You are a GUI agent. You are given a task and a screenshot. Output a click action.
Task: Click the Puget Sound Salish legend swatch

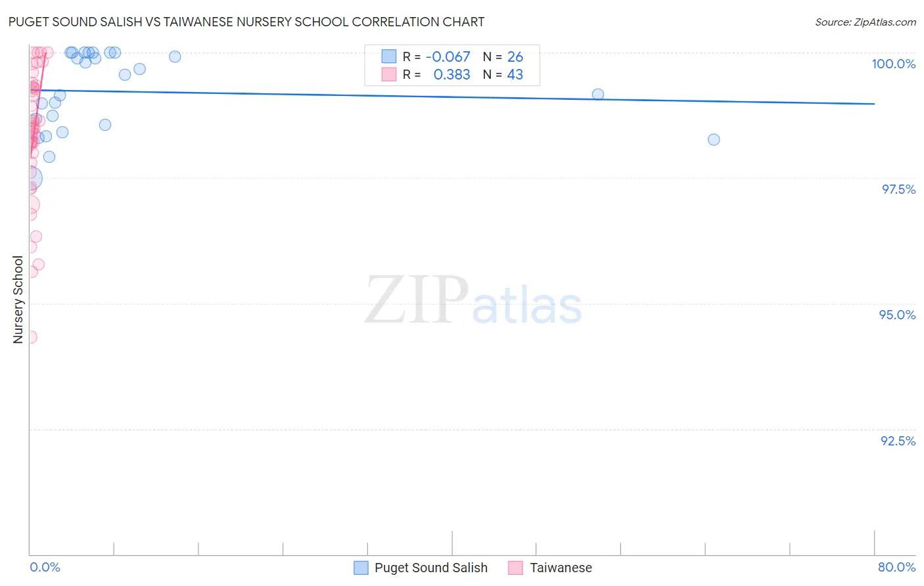[361, 568]
